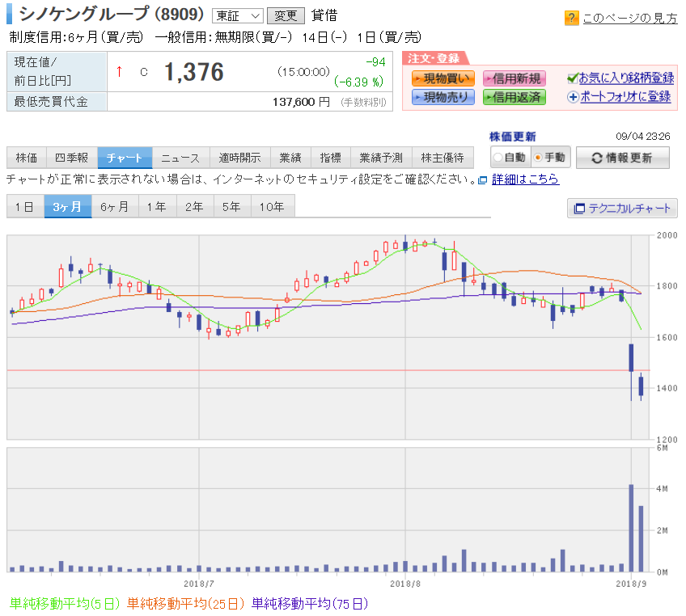Click the refresh icon in 情報更新
686x616 pixels.
[x=597, y=158]
